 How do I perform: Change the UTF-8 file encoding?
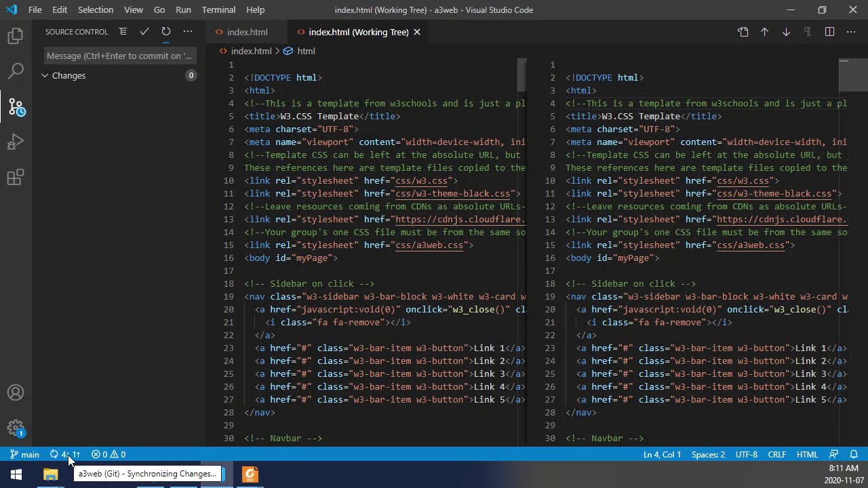pos(746,455)
